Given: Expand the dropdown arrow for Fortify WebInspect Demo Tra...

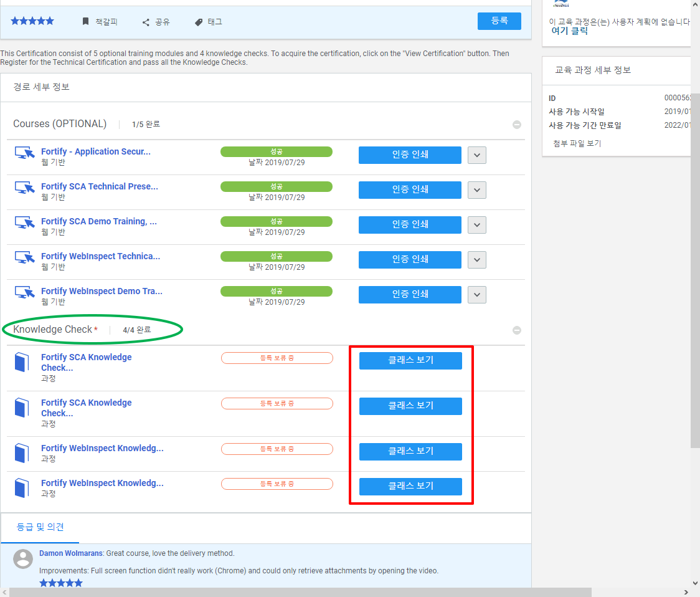Looking at the screenshot, I should [477, 295].
